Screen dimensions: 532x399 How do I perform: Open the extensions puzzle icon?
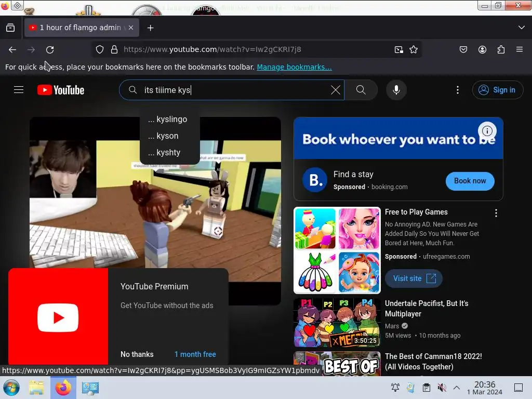pos(501,49)
